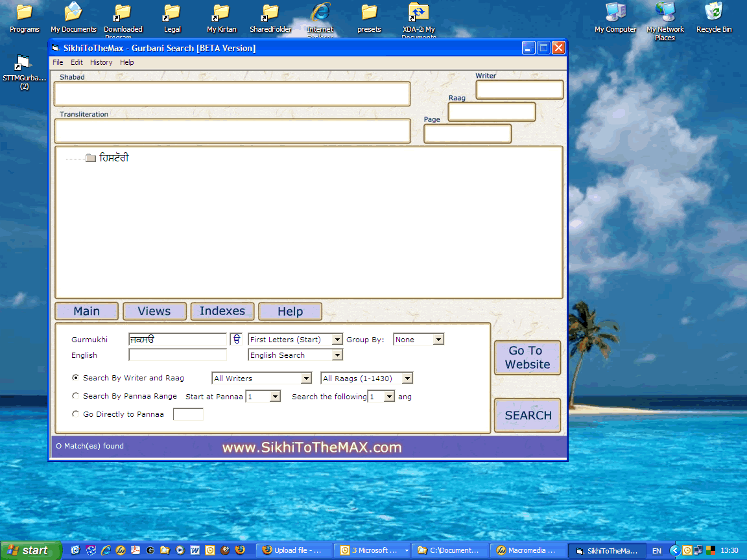Click the SEARCH button
Image resolution: width=747 pixels, height=560 pixels.
(528, 415)
